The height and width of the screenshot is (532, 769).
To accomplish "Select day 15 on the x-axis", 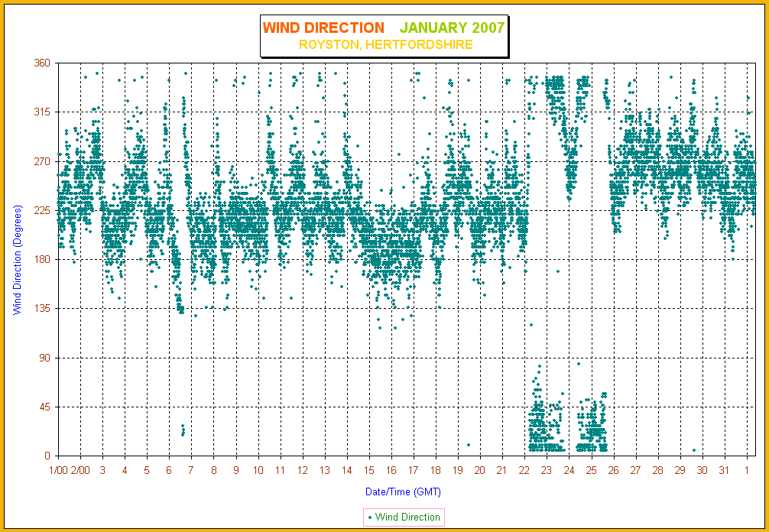I will coord(369,470).
